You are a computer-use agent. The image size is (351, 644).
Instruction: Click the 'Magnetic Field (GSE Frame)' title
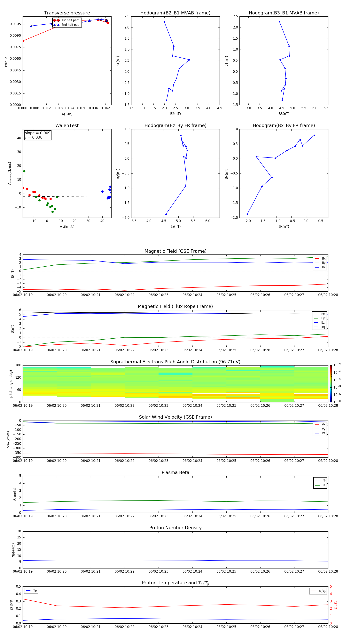point(175,251)
